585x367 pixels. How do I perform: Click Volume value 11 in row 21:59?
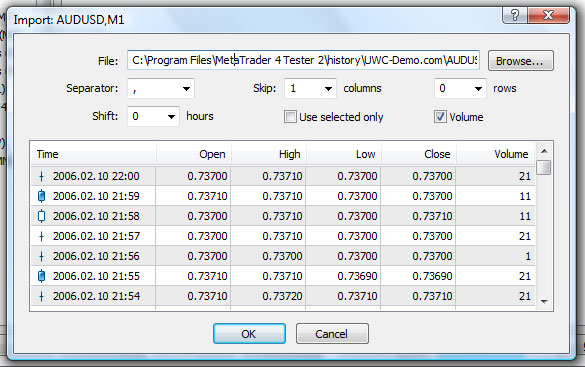[525, 196]
